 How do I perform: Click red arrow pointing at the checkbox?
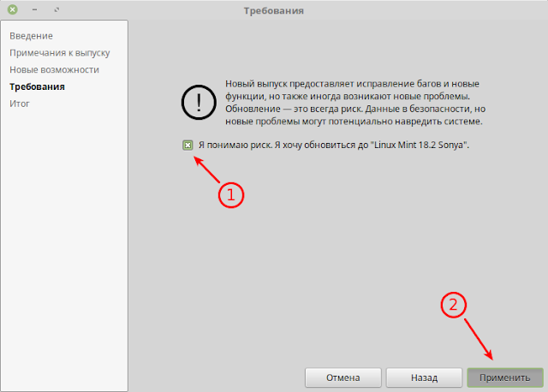click(207, 169)
